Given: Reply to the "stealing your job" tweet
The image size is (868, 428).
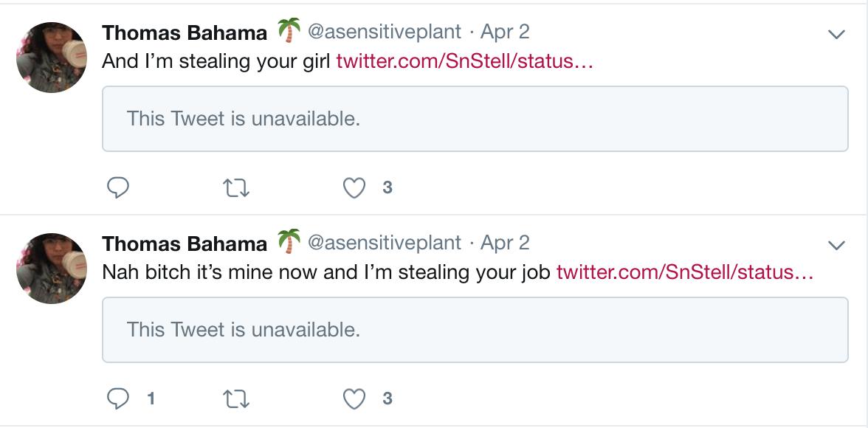Looking at the screenshot, I should tap(118, 399).
